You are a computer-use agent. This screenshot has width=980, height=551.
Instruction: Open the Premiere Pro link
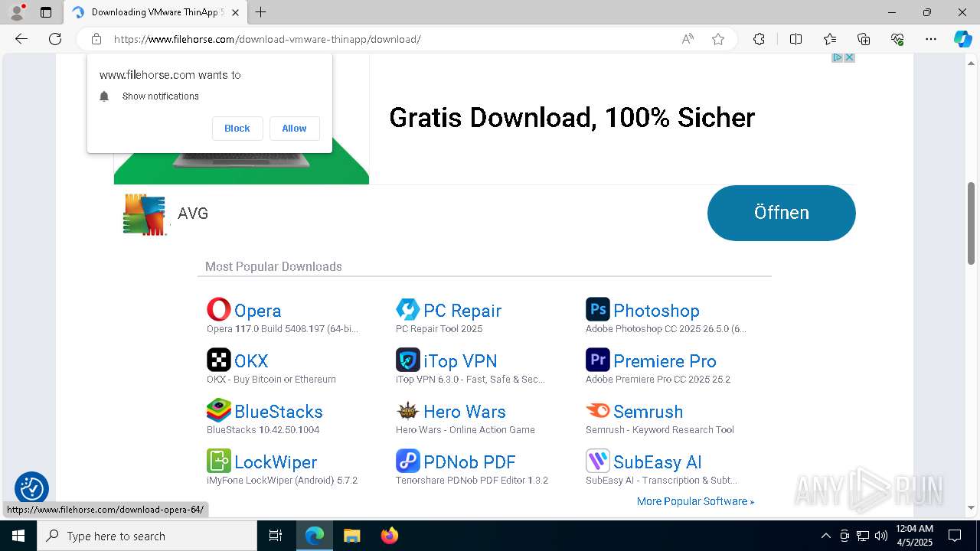click(x=665, y=361)
